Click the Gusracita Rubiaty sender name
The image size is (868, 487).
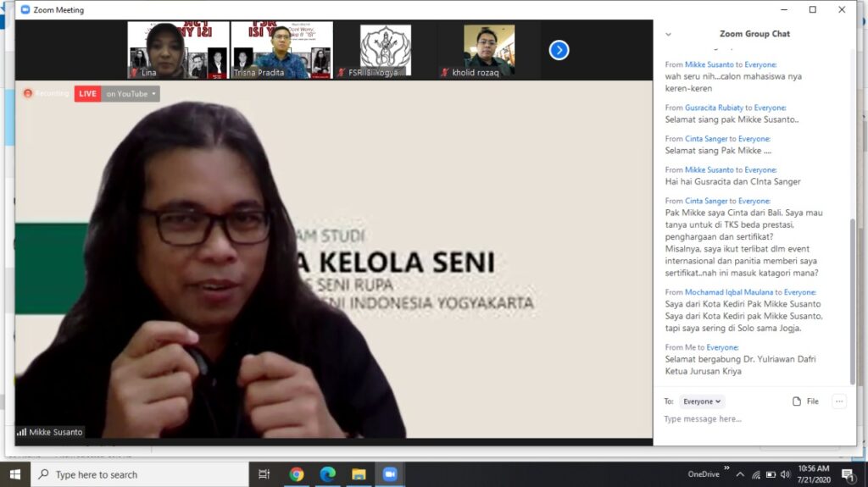coord(714,108)
